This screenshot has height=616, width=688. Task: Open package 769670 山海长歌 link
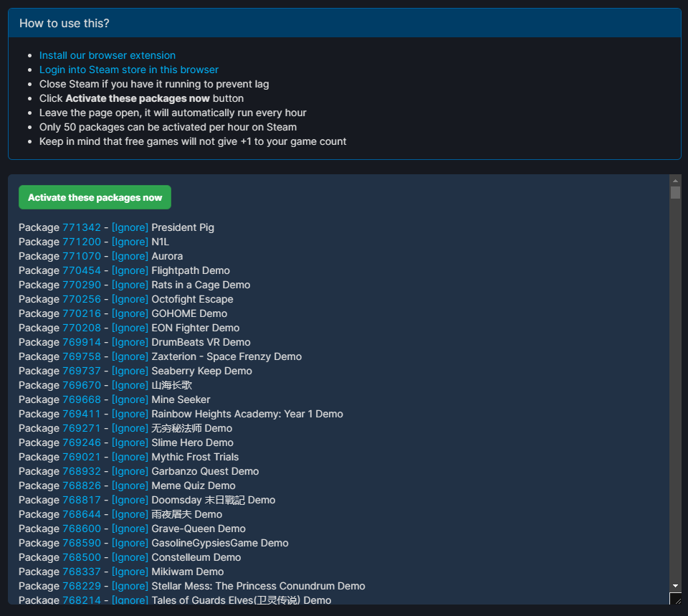(x=82, y=385)
